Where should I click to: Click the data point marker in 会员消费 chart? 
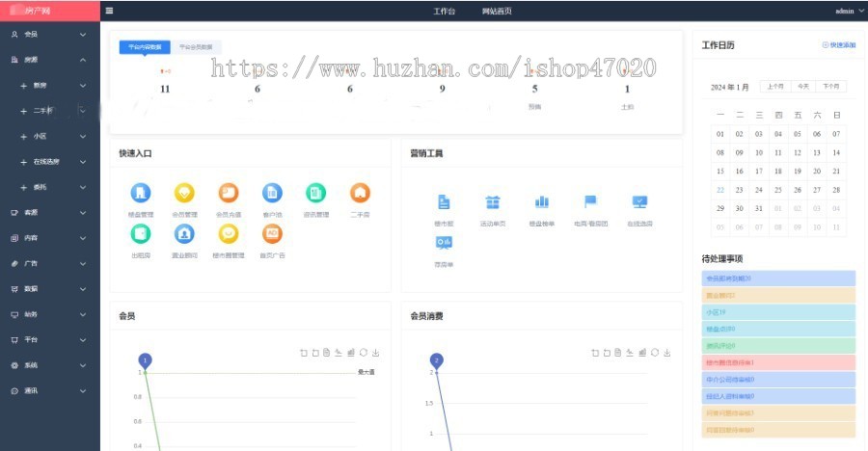point(436,360)
